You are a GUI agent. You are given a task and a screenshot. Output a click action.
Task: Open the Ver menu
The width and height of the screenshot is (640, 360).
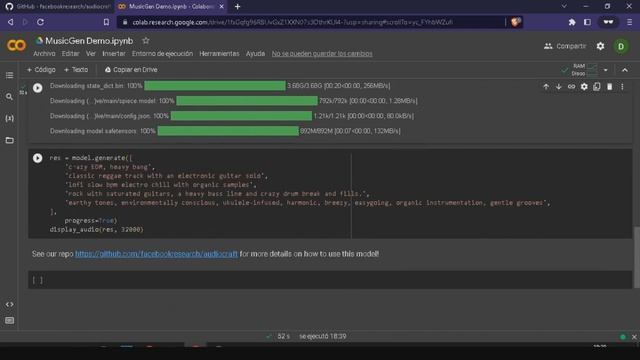coord(91,53)
